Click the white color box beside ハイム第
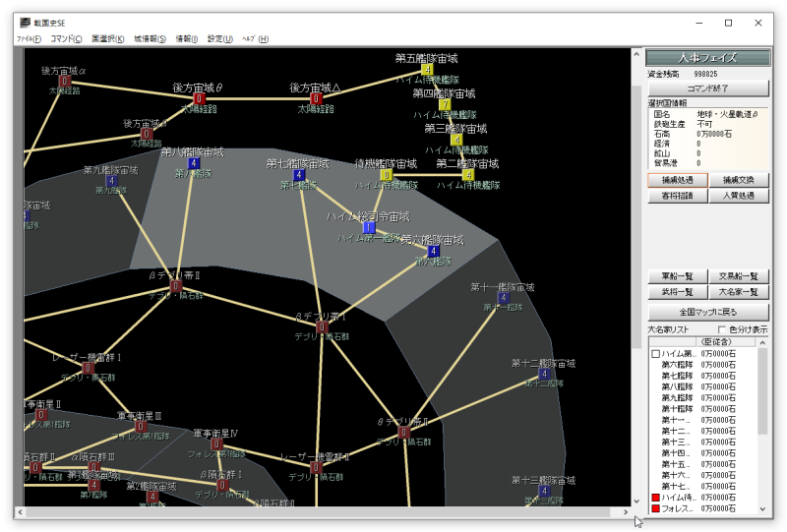The image size is (787, 532). [x=655, y=354]
